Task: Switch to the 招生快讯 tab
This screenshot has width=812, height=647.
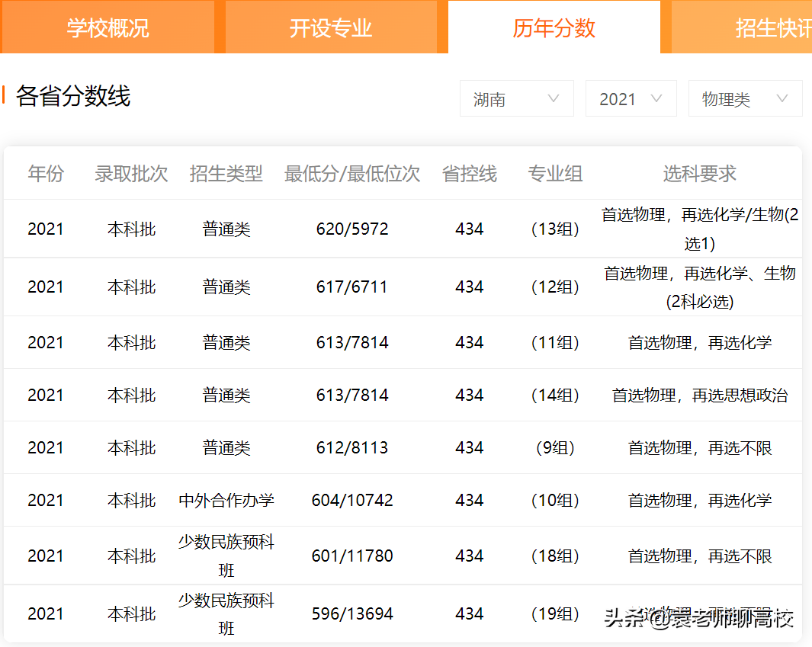Action: [775, 27]
